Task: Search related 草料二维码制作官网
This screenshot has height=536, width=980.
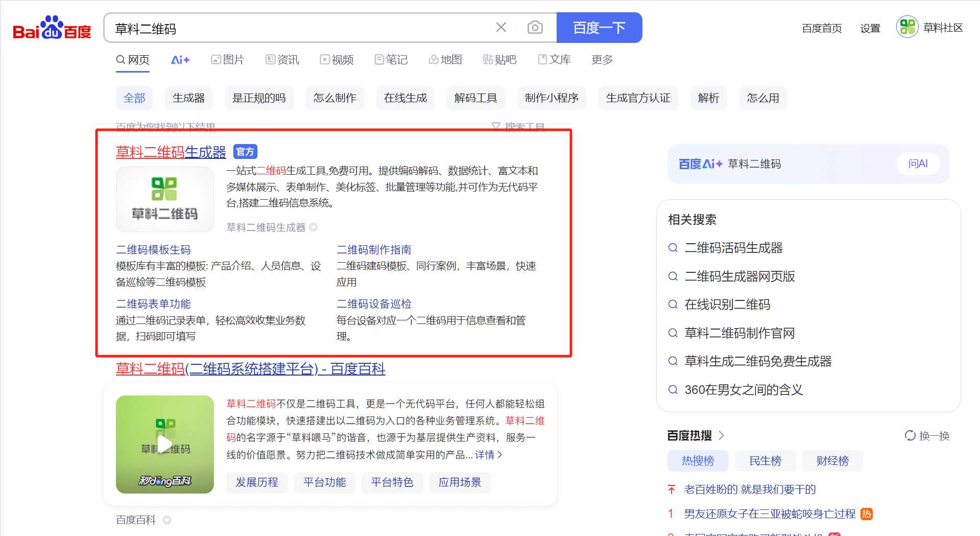Action: (739, 333)
